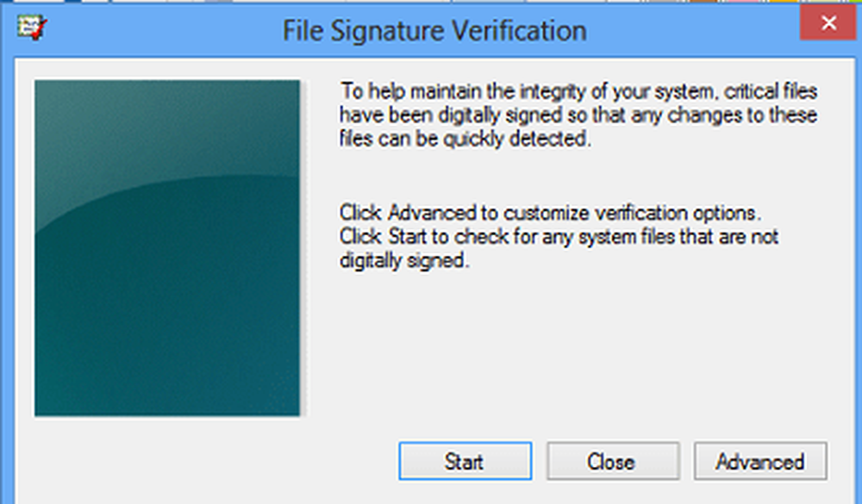Click the final "digitally signed." text line

tap(403, 260)
